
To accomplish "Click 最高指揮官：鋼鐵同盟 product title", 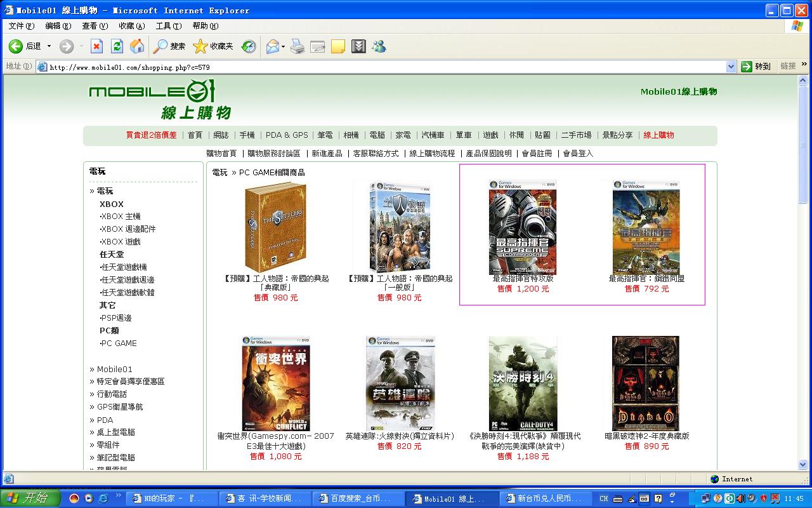I will click(x=646, y=279).
